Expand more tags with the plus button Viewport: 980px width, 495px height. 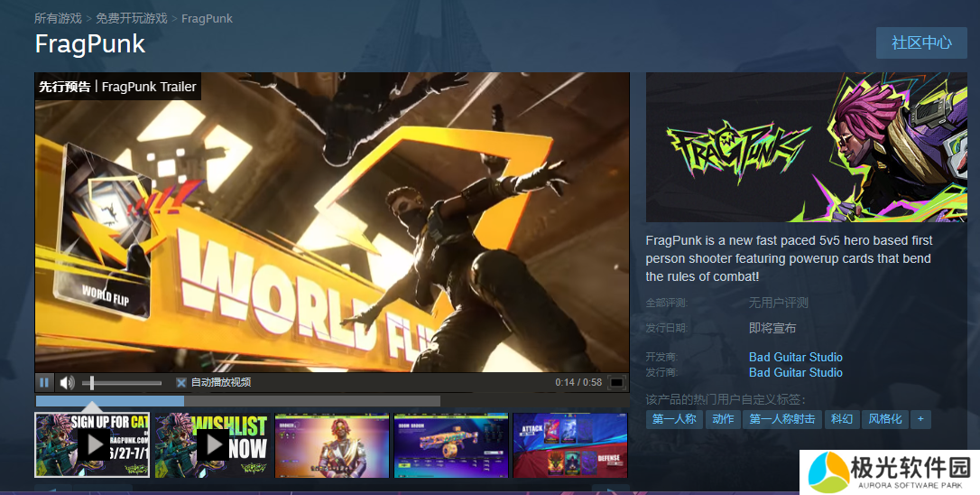(x=920, y=419)
